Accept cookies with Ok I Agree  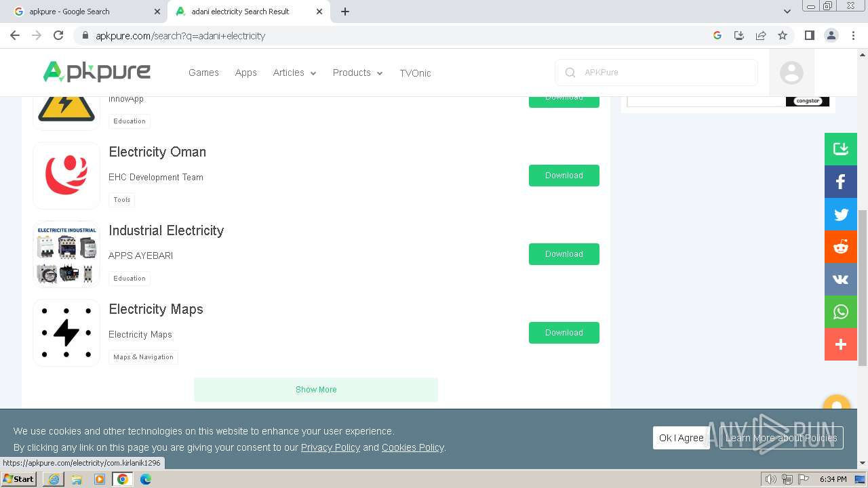coord(682,438)
